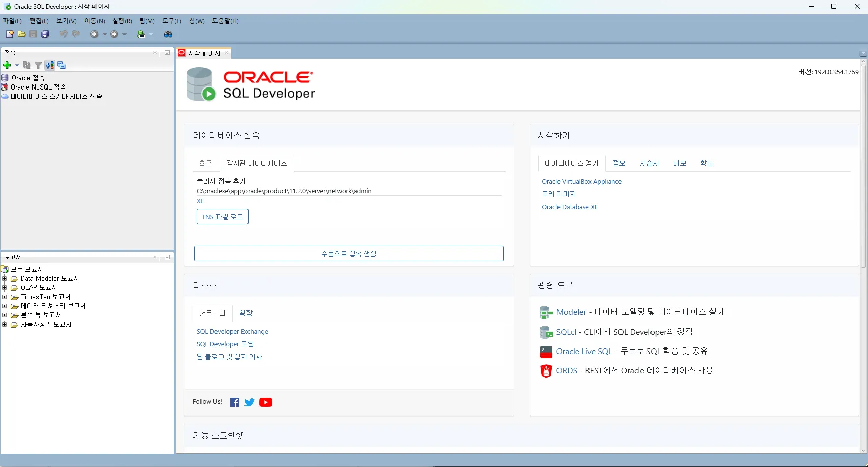The width and height of the screenshot is (868, 467).
Task: Select the 자습서 tab
Action: point(649,163)
